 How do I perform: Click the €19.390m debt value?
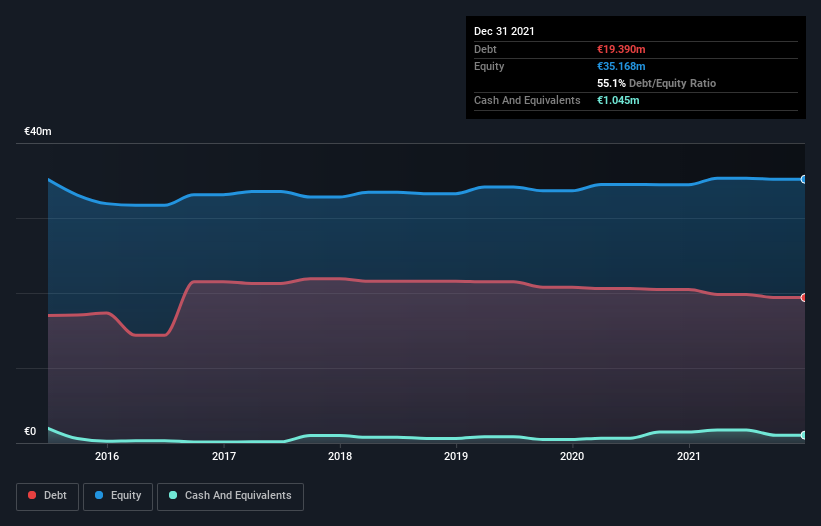tap(621, 49)
